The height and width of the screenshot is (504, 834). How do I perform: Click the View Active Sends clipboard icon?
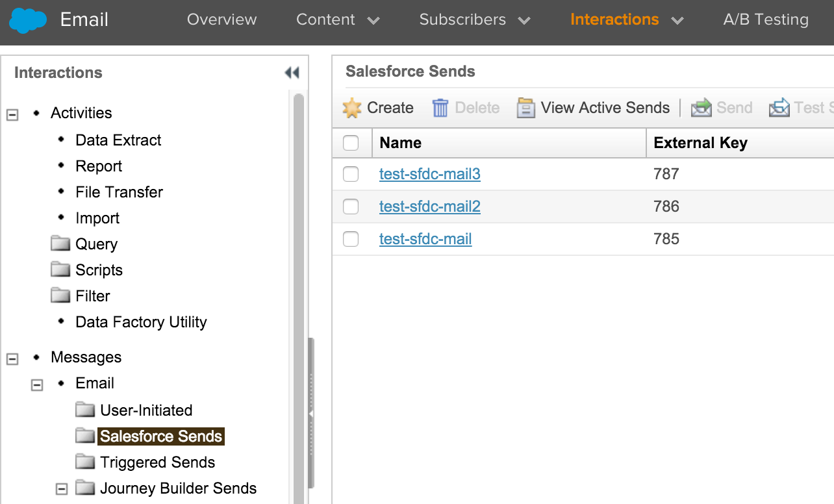pos(525,108)
